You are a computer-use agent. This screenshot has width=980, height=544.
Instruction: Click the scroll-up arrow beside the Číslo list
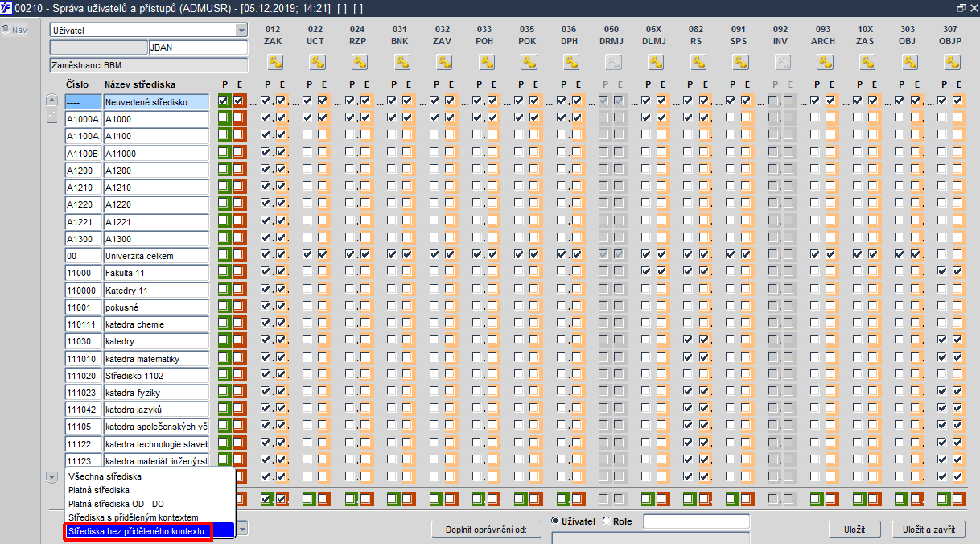[52, 101]
